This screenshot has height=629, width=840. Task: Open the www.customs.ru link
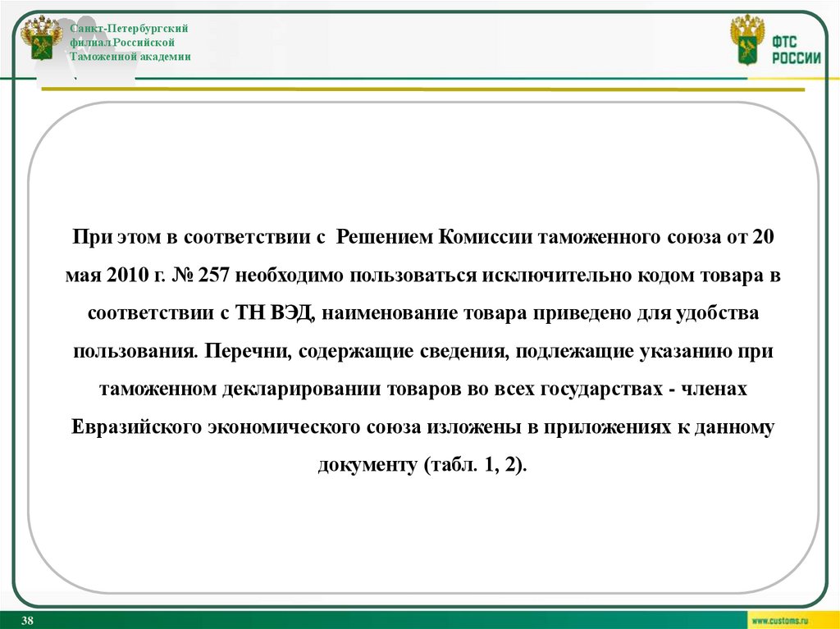click(x=779, y=621)
